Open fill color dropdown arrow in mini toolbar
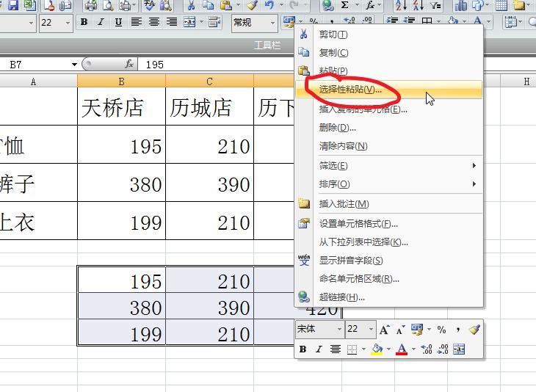Screen dimensions: 536x392 pos(388,349)
